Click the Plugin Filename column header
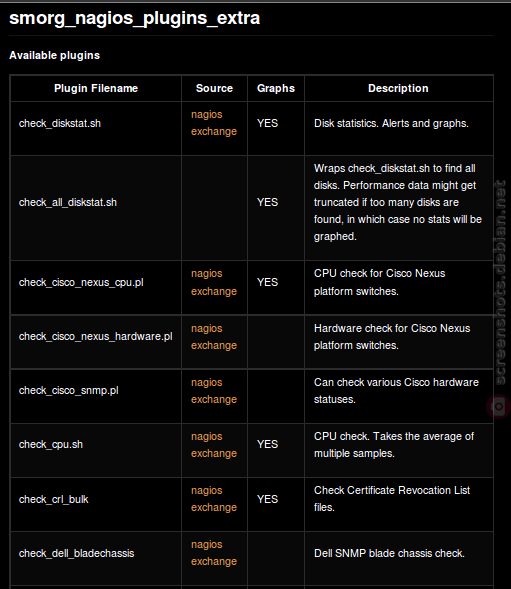This screenshot has height=589, width=511. click(96, 88)
